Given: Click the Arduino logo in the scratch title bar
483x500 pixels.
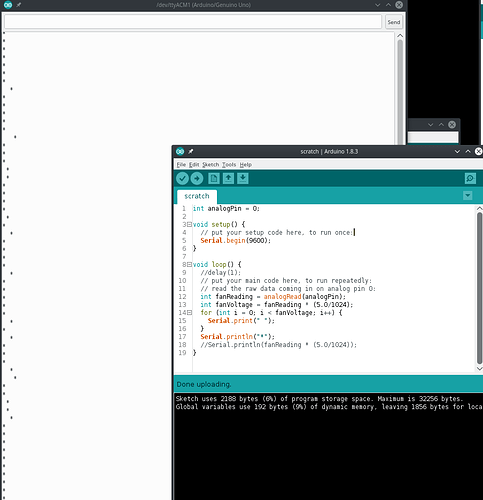Looking at the screenshot, I should (x=180, y=151).
